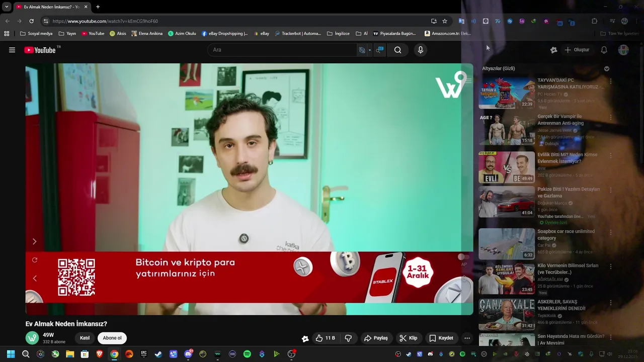This screenshot has height=362, width=644.
Task: Open the Chrome apps grid shortcut
Action: [x=7, y=34]
